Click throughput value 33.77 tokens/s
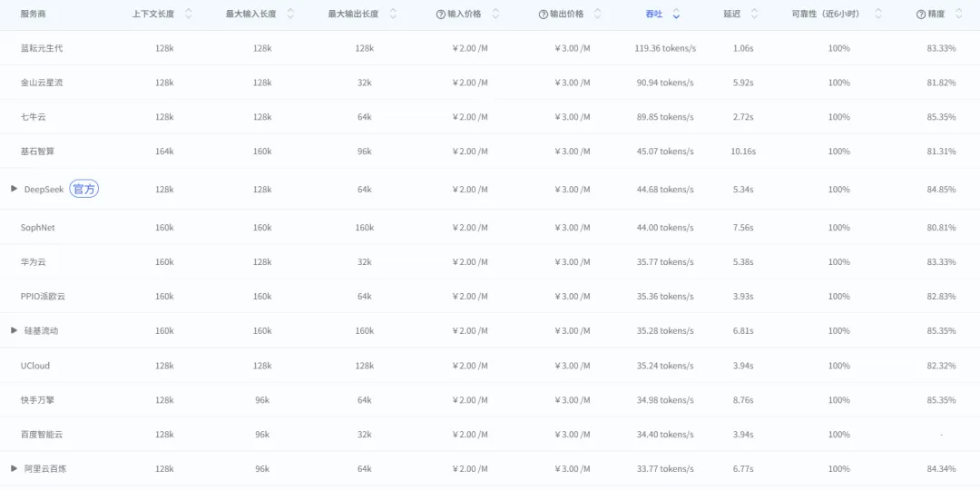 666,468
